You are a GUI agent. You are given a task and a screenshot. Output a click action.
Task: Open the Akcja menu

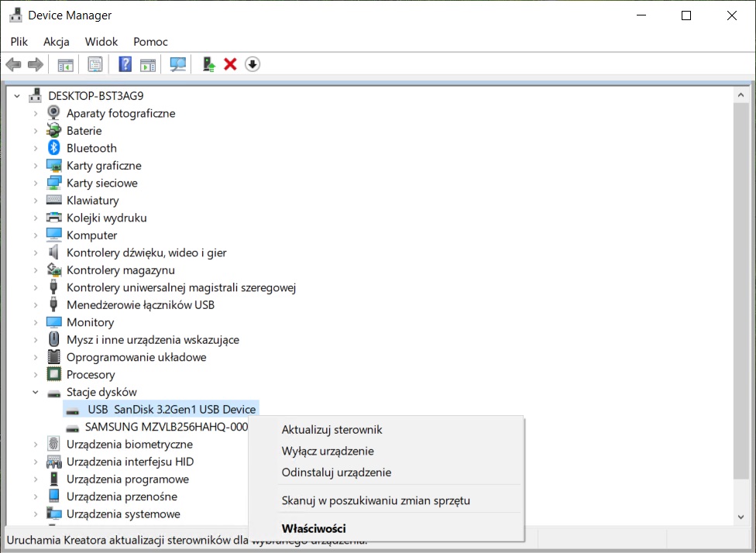pos(57,42)
